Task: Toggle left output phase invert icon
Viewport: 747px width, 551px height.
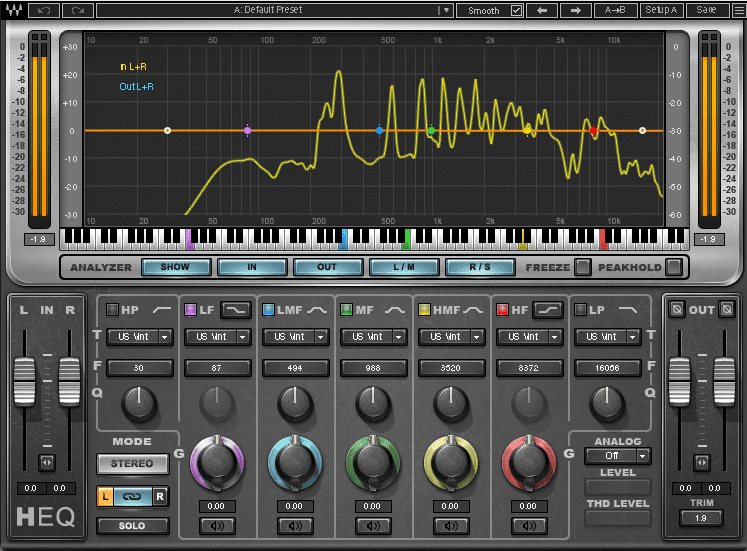Action: (x=676, y=309)
